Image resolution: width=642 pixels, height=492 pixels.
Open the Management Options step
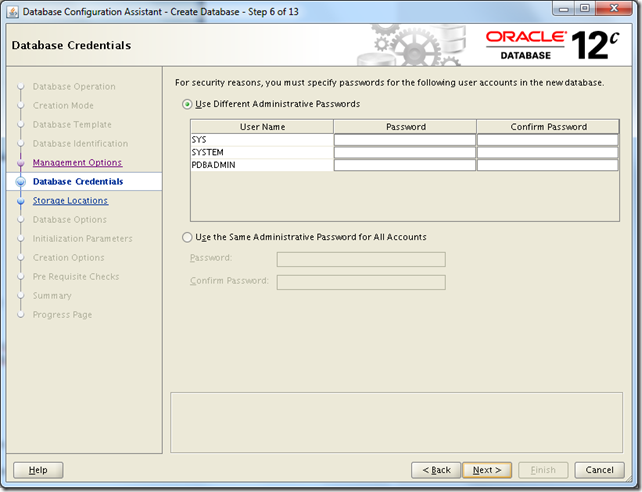tap(77, 162)
